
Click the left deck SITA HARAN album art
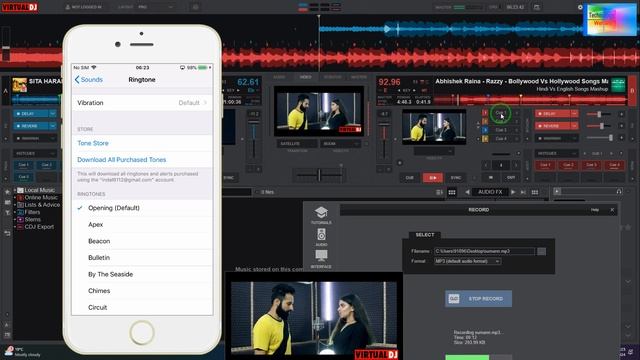(x=19, y=85)
